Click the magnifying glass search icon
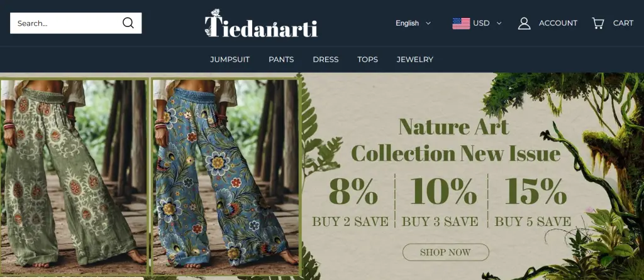The image size is (644, 280). [128, 23]
